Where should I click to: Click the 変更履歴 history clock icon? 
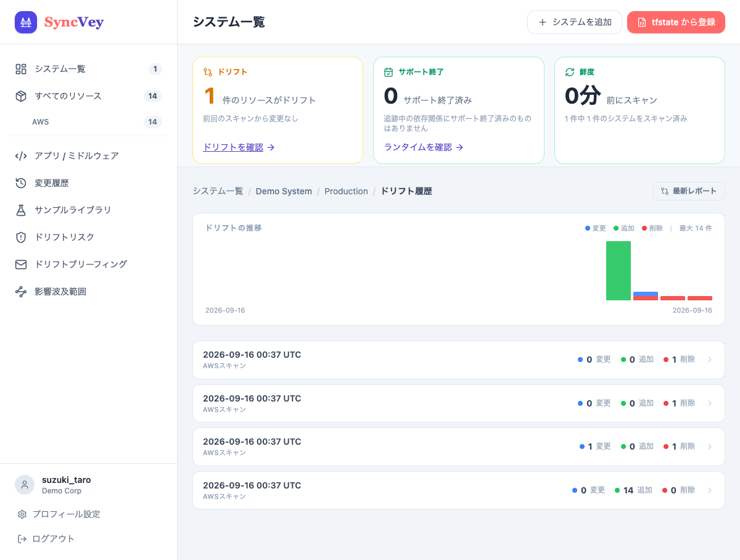click(x=21, y=183)
